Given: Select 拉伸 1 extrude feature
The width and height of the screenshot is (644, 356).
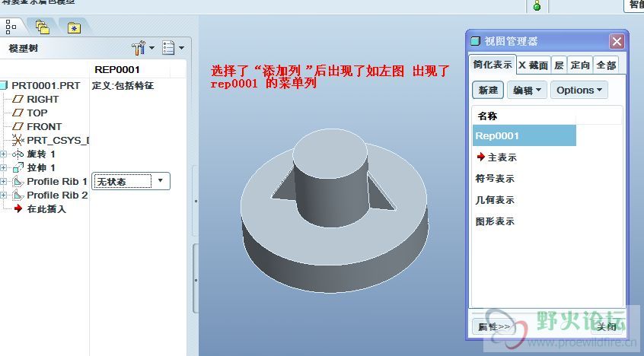Looking at the screenshot, I should point(40,167).
